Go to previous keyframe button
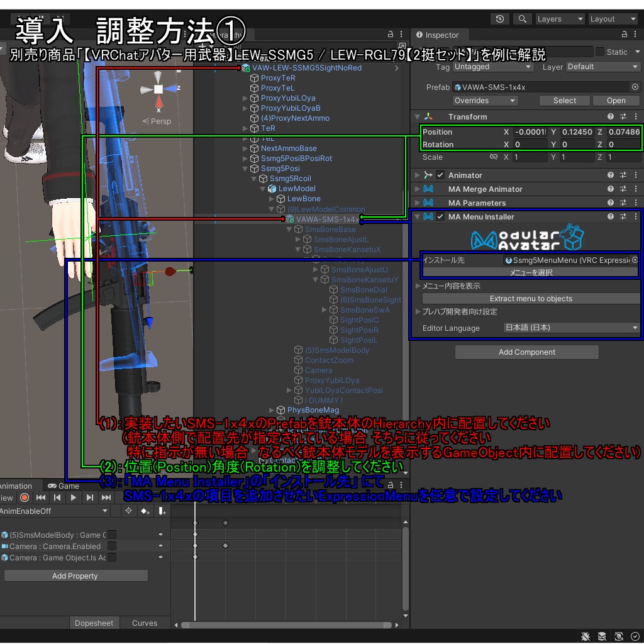Screen dimensions: 644x644 pos(57,498)
